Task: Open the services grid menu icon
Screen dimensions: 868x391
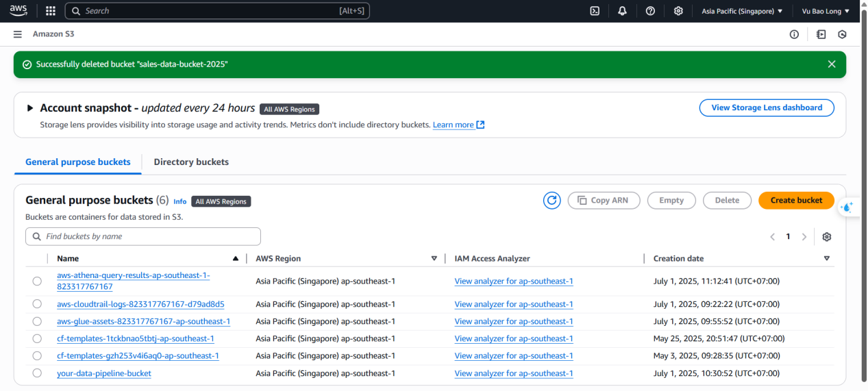Action: (x=50, y=11)
